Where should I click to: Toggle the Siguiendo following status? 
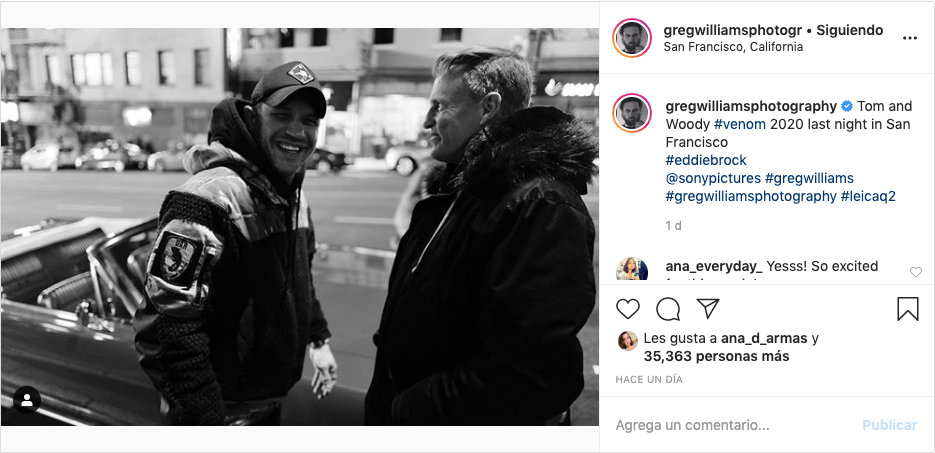(x=849, y=30)
